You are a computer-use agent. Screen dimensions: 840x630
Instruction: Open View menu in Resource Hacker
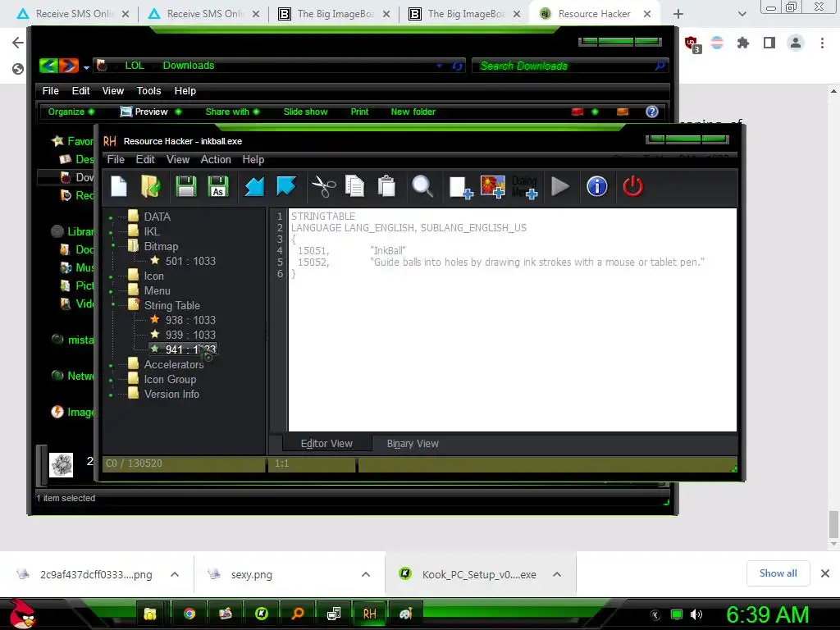coord(178,160)
